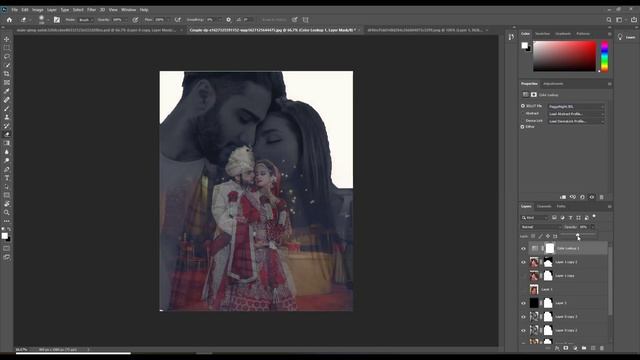This screenshot has height=360, width=640.
Task: Switch to the Channels tab
Action: [544, 207]
